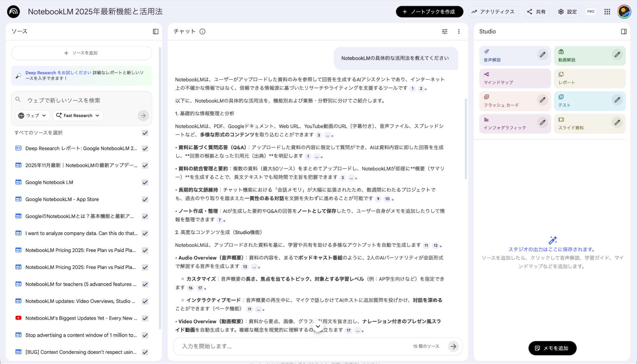
Task: Open chat configuration with the sliders icon
Action: click(444, 32)
